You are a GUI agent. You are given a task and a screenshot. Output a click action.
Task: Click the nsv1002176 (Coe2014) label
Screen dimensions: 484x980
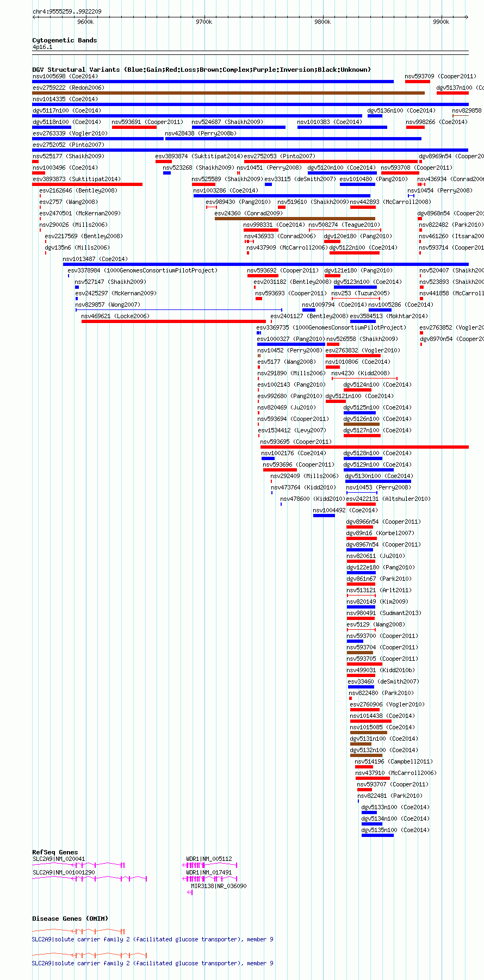(294, 453)
